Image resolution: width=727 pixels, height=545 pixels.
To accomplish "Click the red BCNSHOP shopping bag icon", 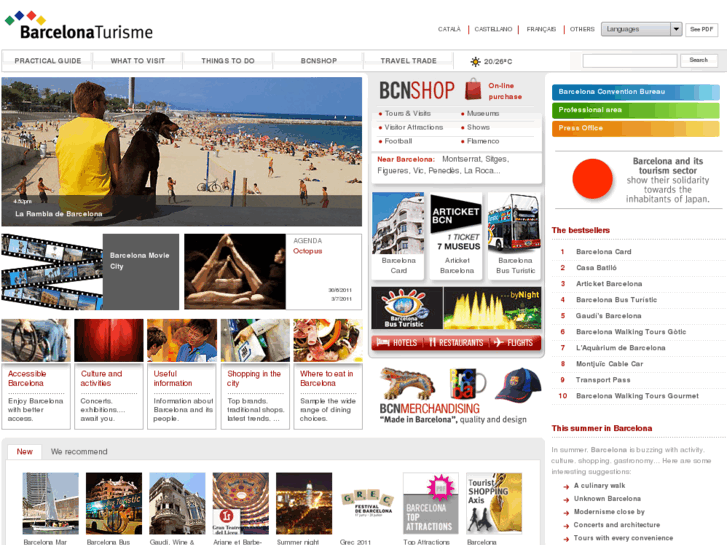I will tap(473, 89).
